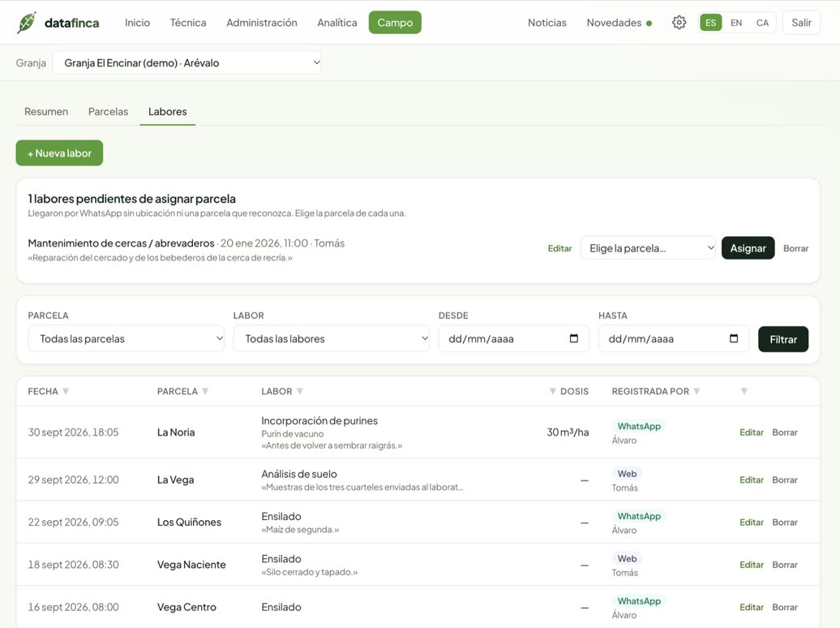
Task: Click 'Análisis de suelo' labor text
Action: pyautogui.click(x=299, y=474)
